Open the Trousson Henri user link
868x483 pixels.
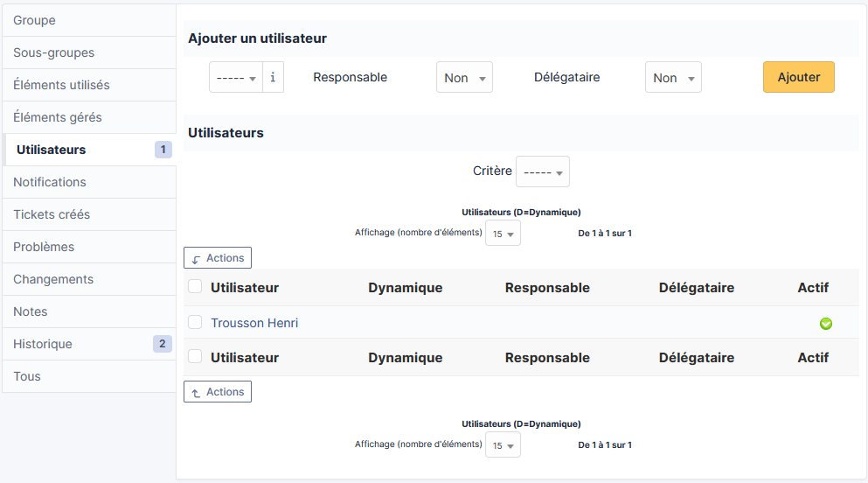pos(254,323)
